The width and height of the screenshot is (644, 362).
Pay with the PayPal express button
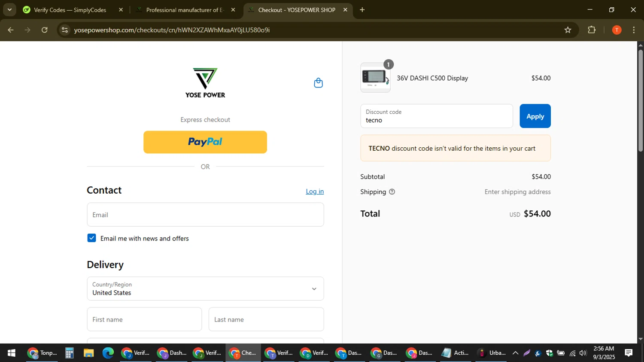pos(205,142)
